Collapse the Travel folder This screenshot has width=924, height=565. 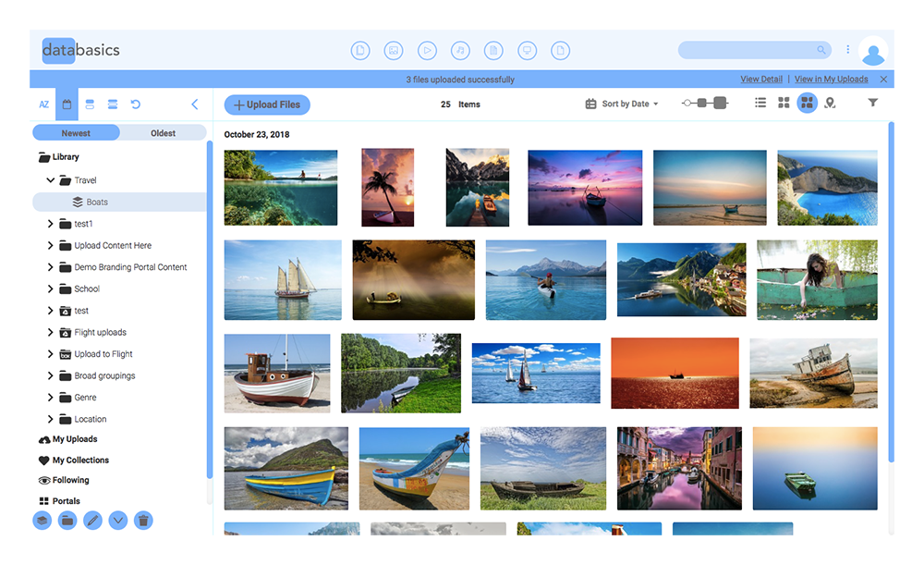click(51, 179)
